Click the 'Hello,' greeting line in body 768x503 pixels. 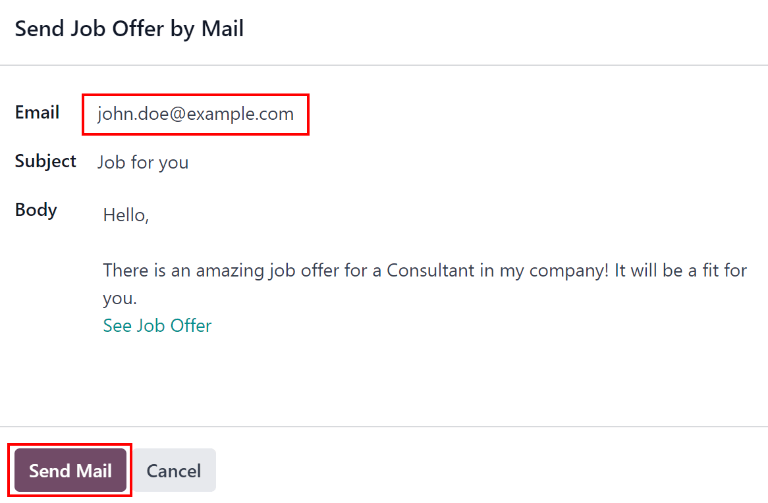126,215
